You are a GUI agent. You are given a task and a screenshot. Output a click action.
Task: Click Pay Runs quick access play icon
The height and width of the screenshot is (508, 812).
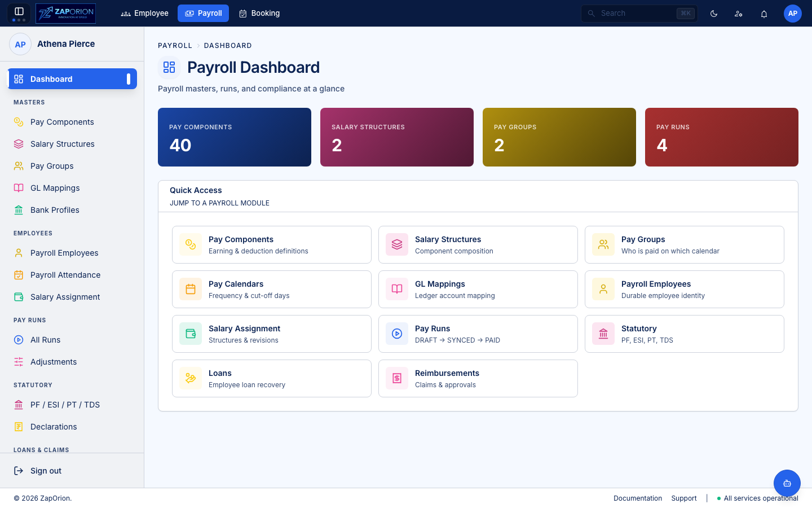tap(397, 334)
